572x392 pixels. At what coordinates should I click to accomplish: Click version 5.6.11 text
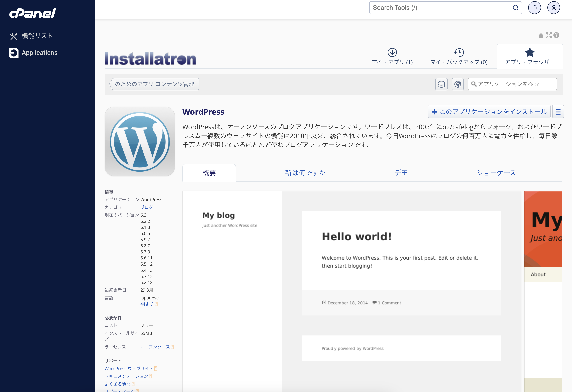coord(146,258)
